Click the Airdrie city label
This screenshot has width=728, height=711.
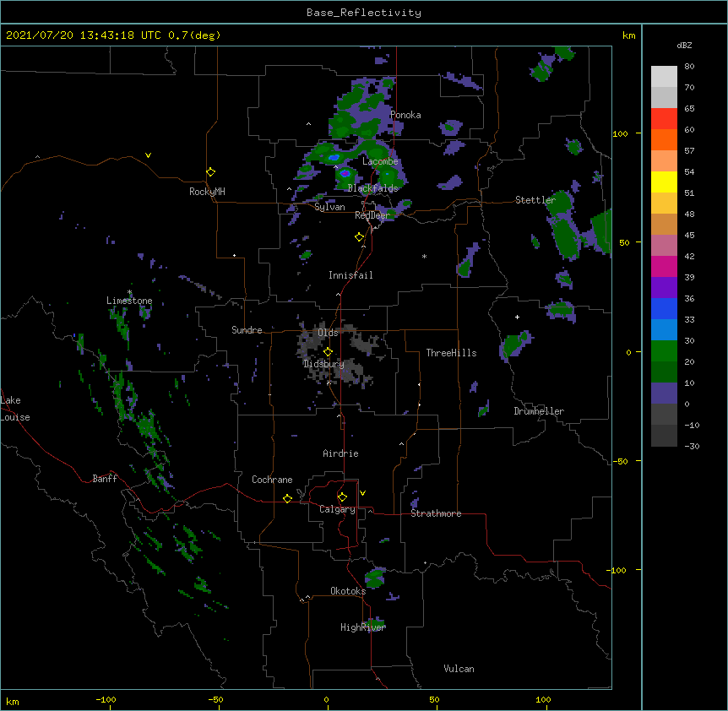(340, 453)
